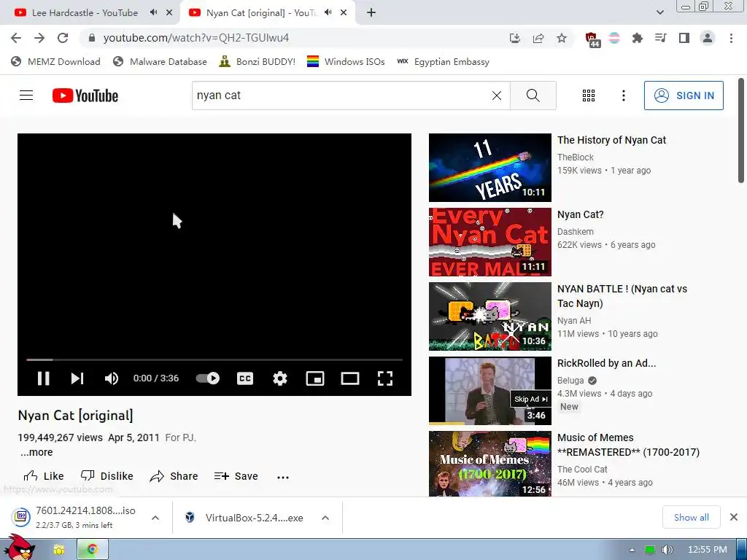
Task: Open Egyptian Embassy bookmark
Action: (443, 61)
